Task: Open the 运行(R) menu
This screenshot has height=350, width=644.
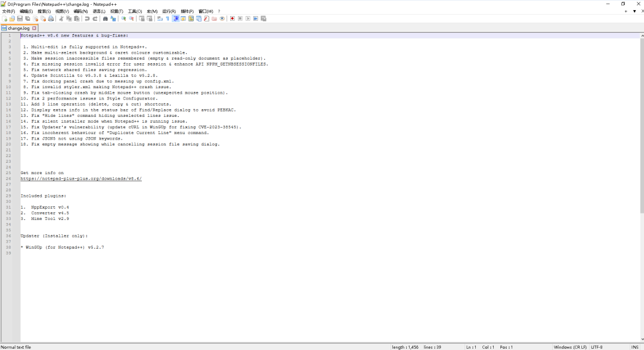Action: [169, 11]
